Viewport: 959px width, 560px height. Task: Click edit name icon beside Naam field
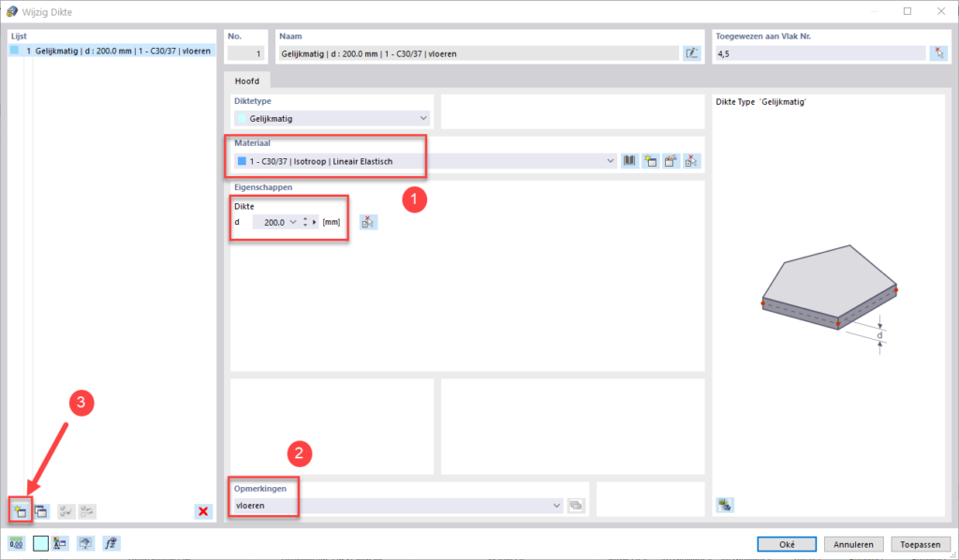(x=692, y=53)
